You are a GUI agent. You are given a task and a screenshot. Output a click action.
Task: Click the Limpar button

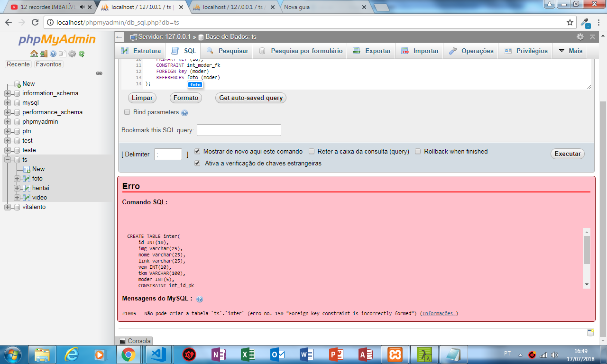(x=142, y=98)
